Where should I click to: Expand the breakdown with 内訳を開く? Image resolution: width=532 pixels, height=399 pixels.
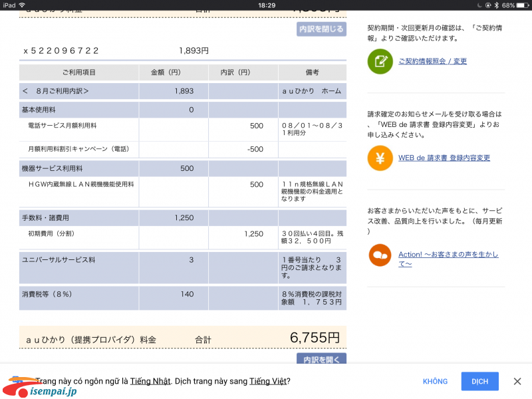321,359
